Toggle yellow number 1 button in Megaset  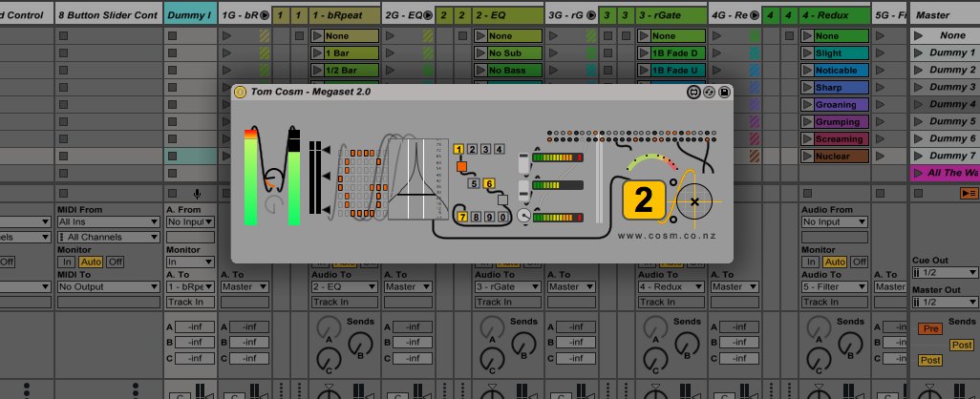[458, 149]
